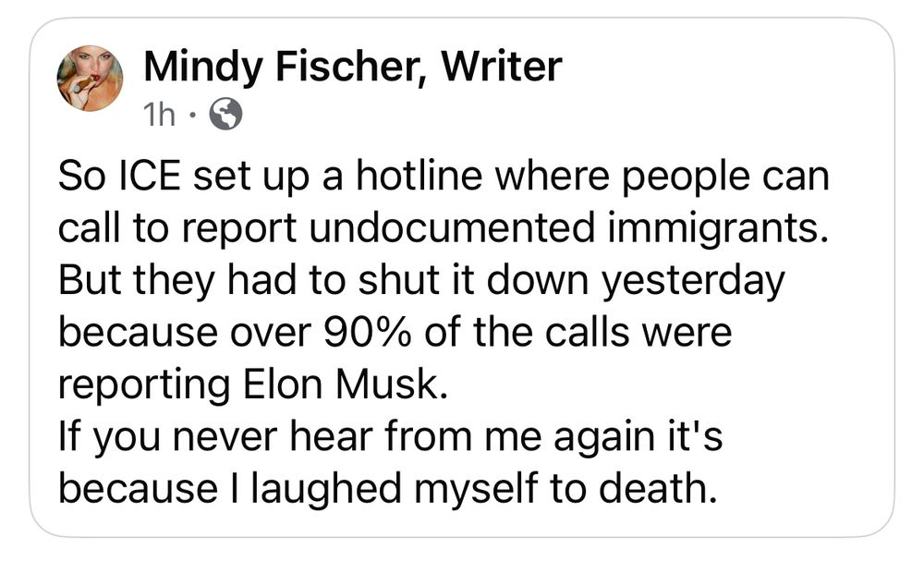Click the 1h post timestamp
The width and height of the screenshot is (924, 562).
161,115
